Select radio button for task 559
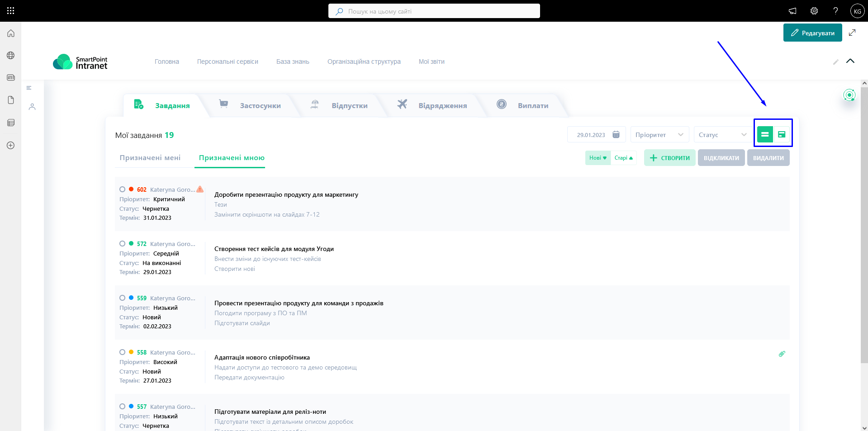This screenshot has width=868, height=431. point(122,298)
